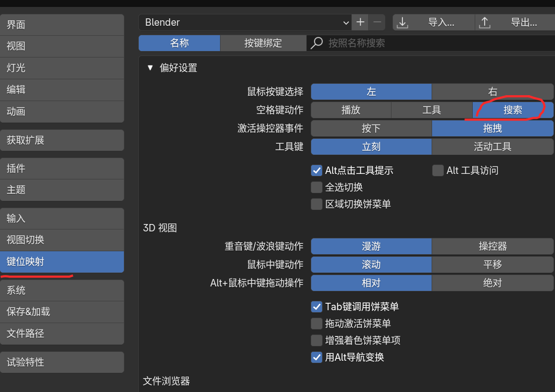Set 空格键动作 to 播放

(351, 110)
